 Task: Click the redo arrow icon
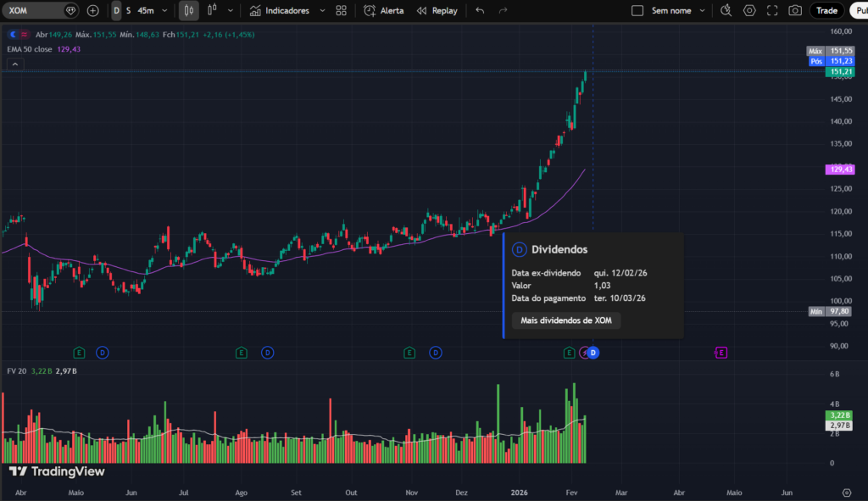tap(503, 10)
